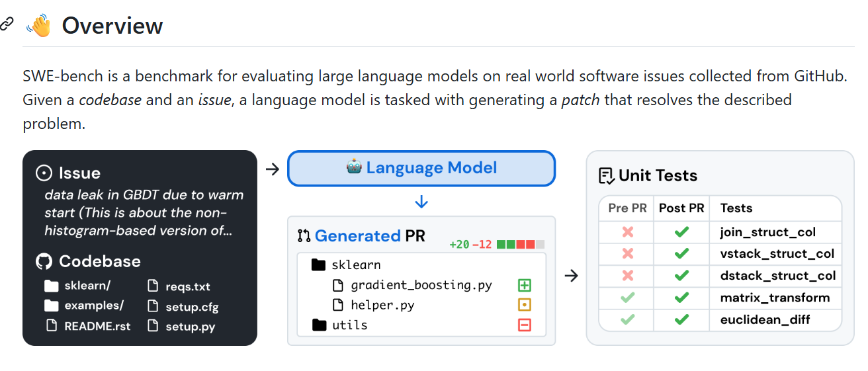Click the Pre PR check for euclidean_diff

628,319
